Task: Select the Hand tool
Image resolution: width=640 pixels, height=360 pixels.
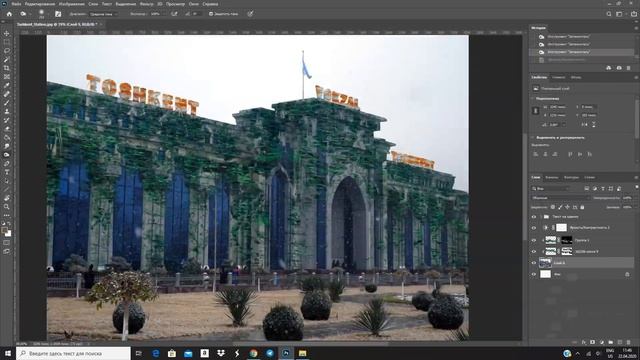Action: point(7,198)
